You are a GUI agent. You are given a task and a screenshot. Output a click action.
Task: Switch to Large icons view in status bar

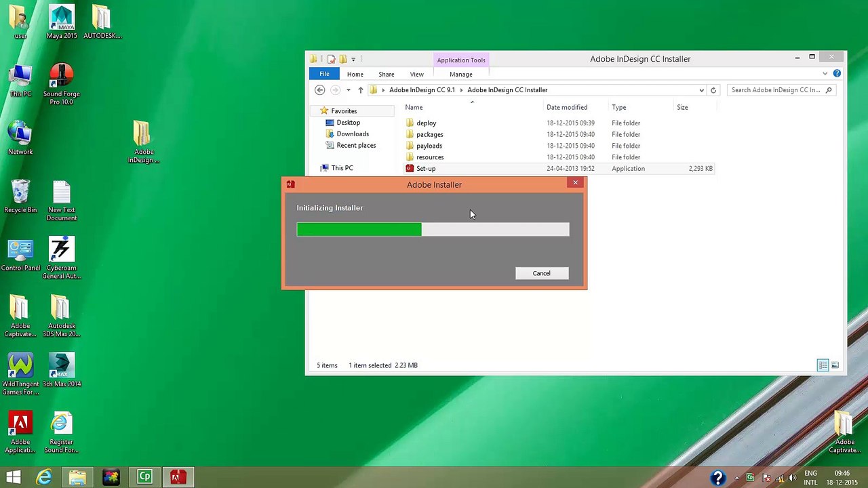click(x=835, y=365)
